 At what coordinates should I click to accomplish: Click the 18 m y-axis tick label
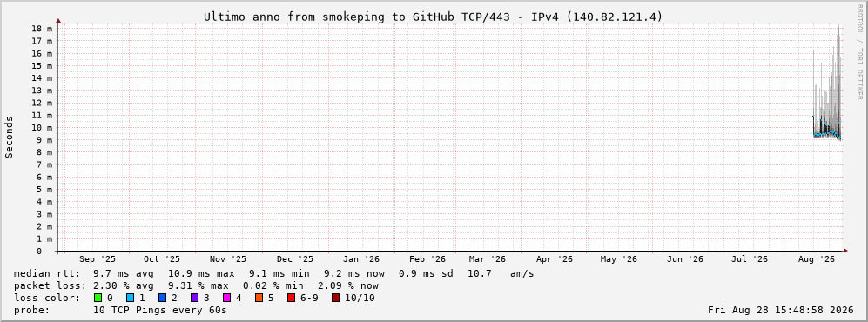(x=42, y=29)
